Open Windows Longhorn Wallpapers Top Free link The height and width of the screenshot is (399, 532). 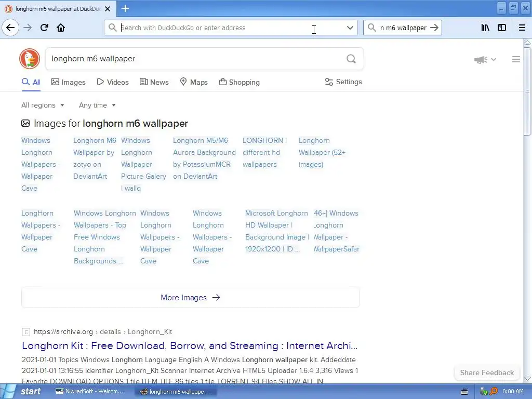(x=105, y=237)
